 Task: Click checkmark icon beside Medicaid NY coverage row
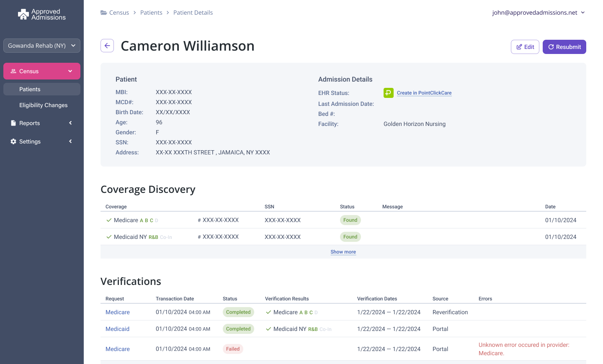coord(109,237)
